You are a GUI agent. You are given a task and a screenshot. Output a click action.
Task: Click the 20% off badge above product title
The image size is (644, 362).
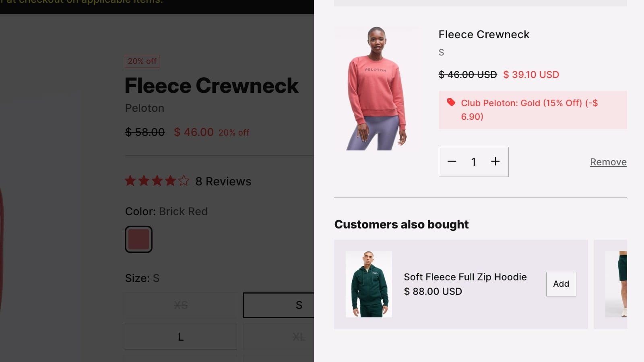tap(142, 61)
